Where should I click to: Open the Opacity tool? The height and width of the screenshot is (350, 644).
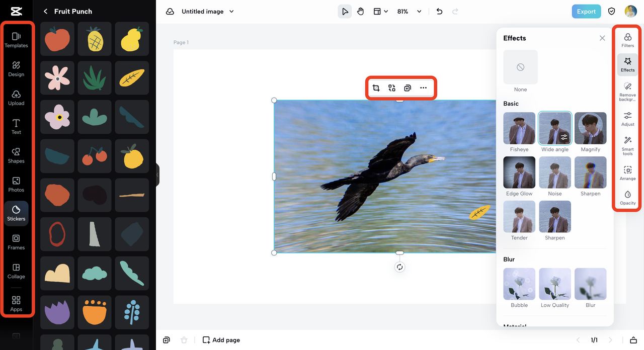click(x=627, y=198)
